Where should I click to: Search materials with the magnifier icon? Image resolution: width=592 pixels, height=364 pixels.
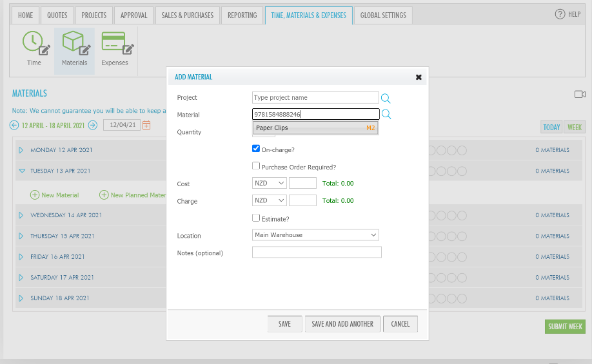tap(386, 114)
